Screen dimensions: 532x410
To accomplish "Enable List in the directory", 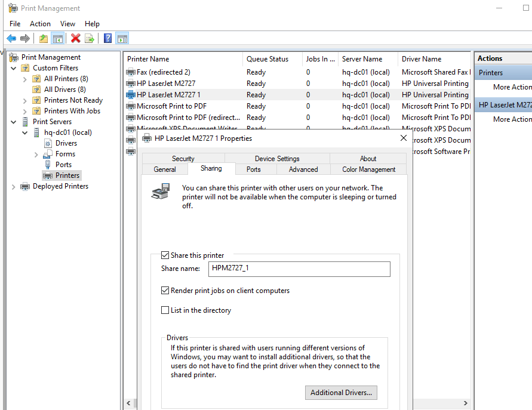I will pyautogui.click(x=165, y=310).
